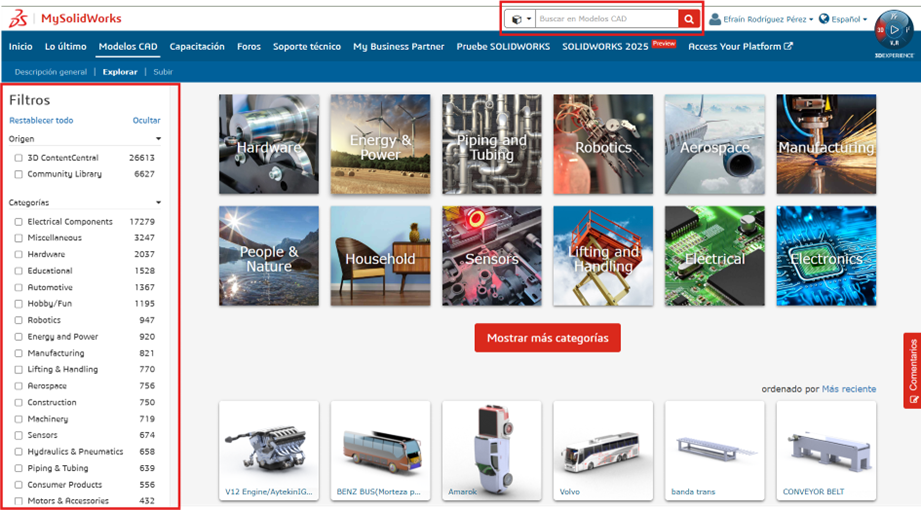921x510 pixels.
Task: Check the Hobby/Fun checkbox
Action: point(19,304)
